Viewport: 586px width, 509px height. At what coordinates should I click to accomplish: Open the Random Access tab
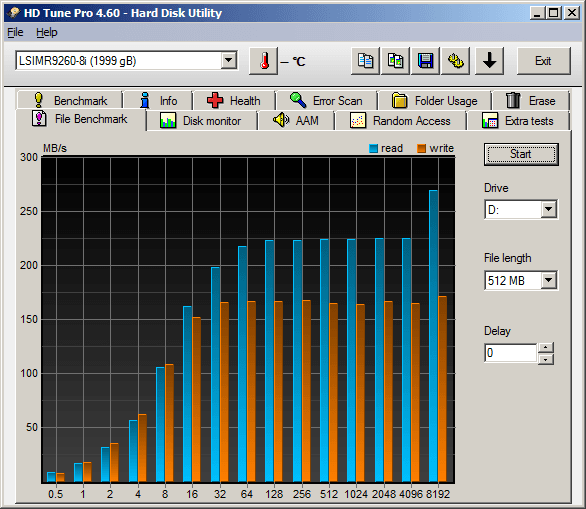[400, 121]
